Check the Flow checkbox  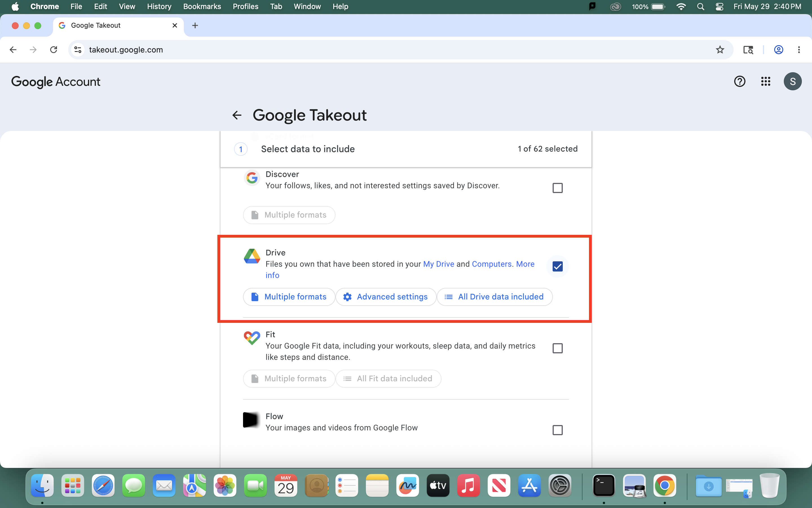tap(557, 430)
